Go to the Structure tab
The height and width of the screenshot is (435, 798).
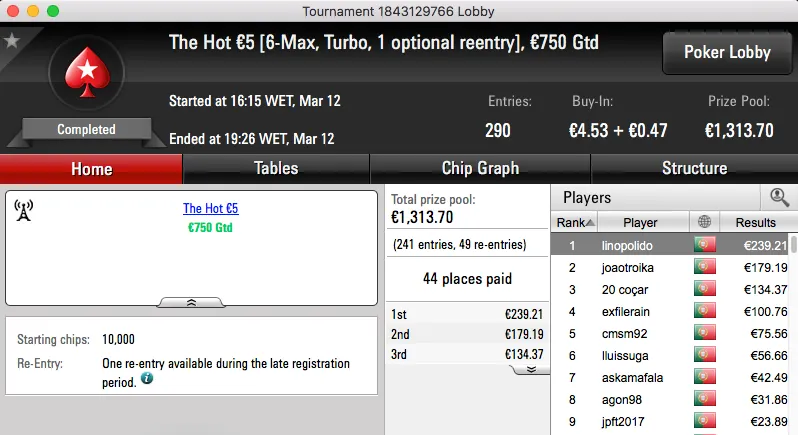[x=694, y=168]
